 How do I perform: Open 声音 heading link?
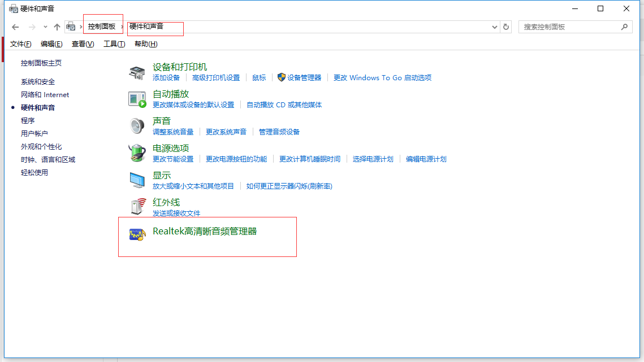coord(161,121)
